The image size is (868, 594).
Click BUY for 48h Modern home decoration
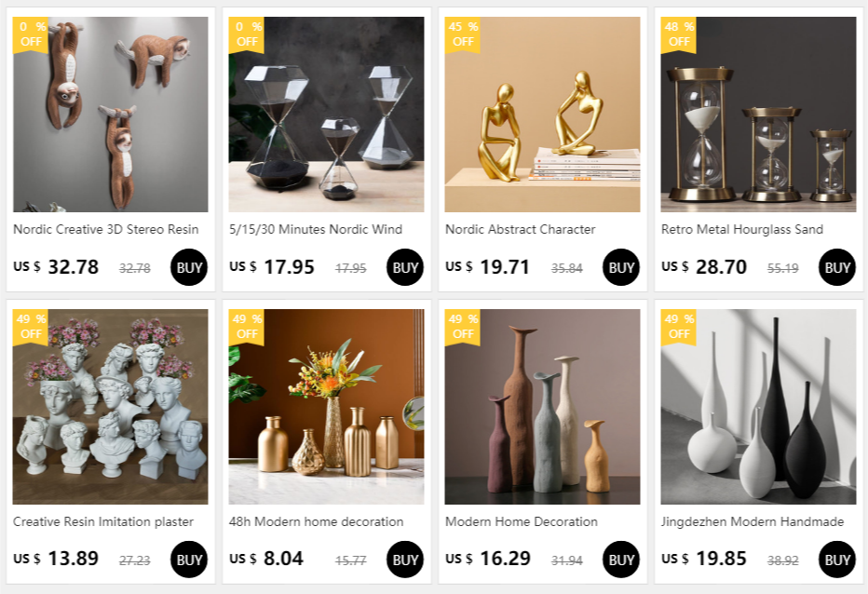pos(404,560)
